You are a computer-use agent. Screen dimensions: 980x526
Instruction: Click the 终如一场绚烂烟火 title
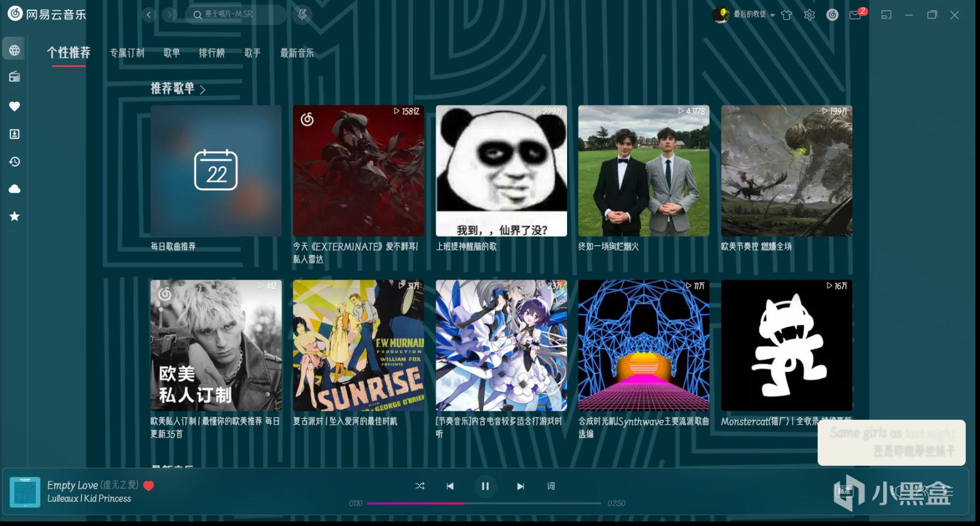tap(609, 246)
